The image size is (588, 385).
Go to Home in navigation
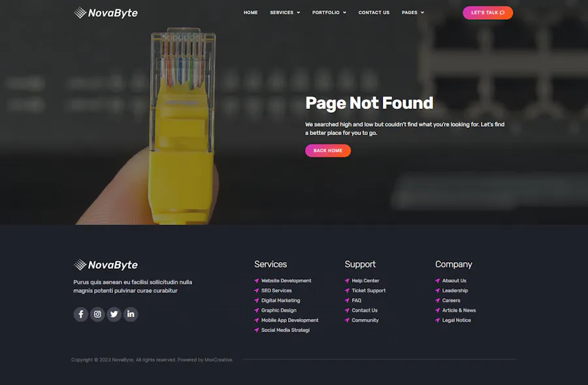(250, 12)
